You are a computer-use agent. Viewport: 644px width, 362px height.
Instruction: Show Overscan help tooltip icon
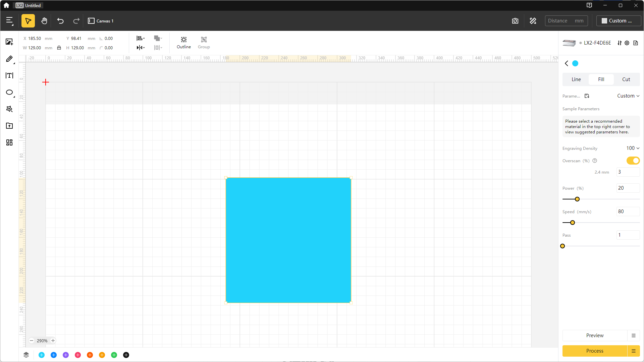595,161
